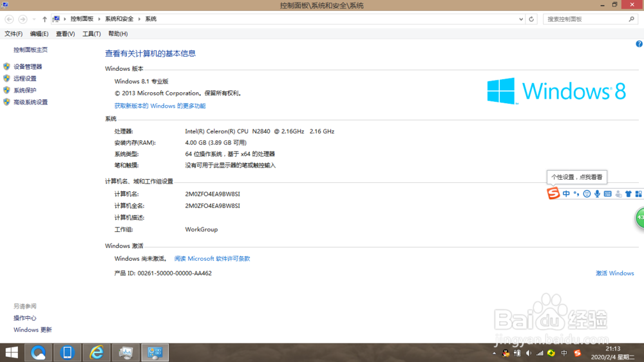Open the blue Q cloud taskbar app

(38, 352)
